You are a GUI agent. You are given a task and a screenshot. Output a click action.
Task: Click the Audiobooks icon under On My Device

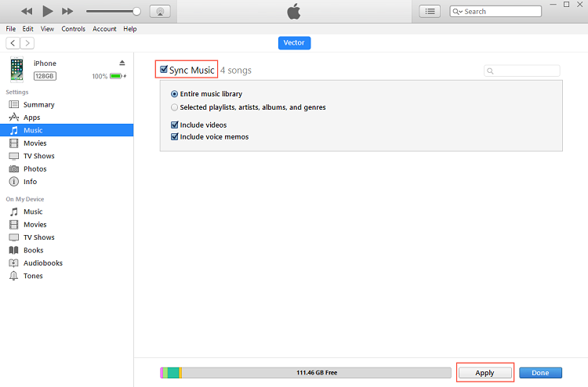pyautogui.click(x=14, y=263)
